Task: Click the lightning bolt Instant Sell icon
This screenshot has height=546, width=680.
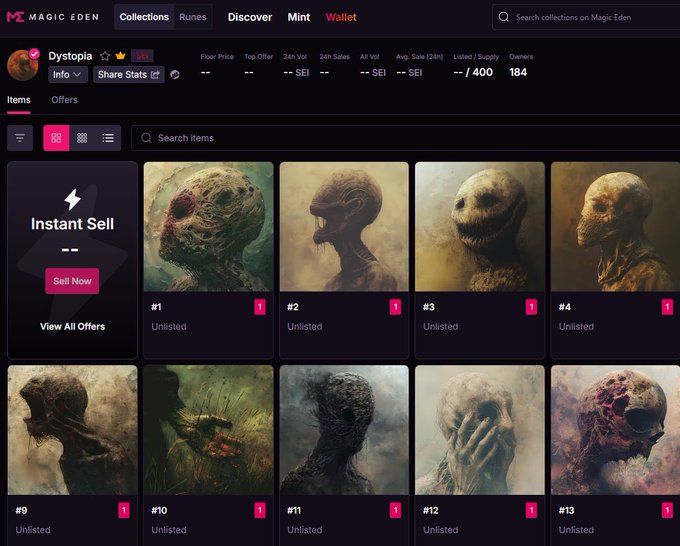Action: [72, 199]
